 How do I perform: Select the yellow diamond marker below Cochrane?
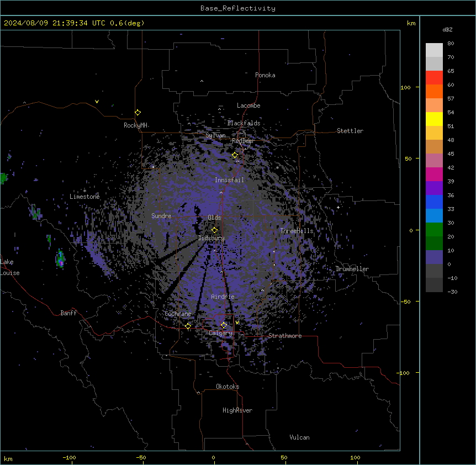coord(188,326)
